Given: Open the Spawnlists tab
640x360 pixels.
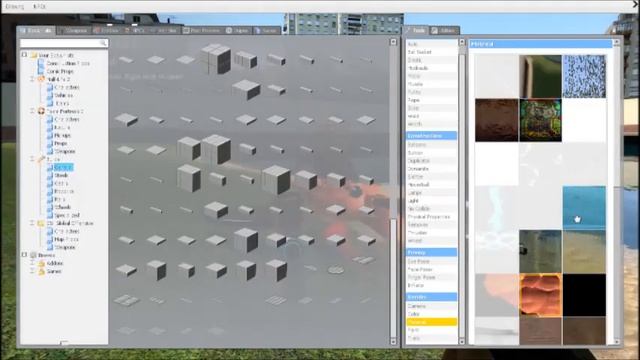Looking at the screenshot, I should 36,30.
